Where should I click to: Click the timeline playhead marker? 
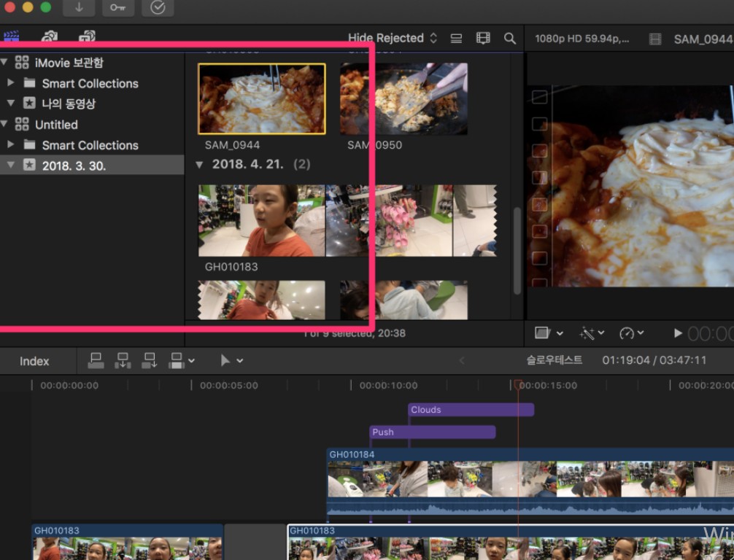coord(518,384)
